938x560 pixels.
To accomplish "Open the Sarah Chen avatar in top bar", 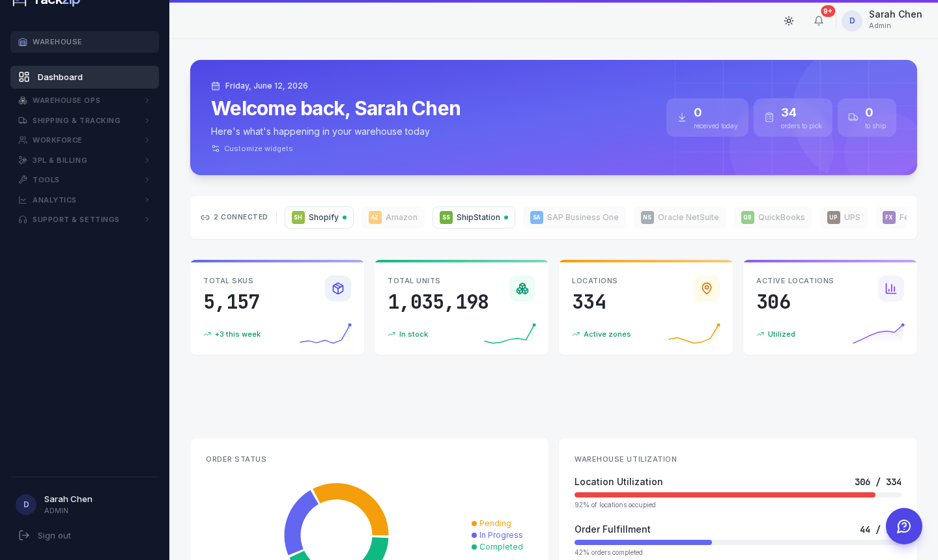I will point(852,21).
